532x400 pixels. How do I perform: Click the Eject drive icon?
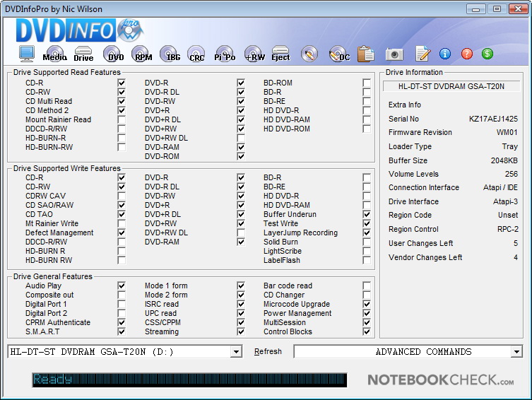click(280, 54)
